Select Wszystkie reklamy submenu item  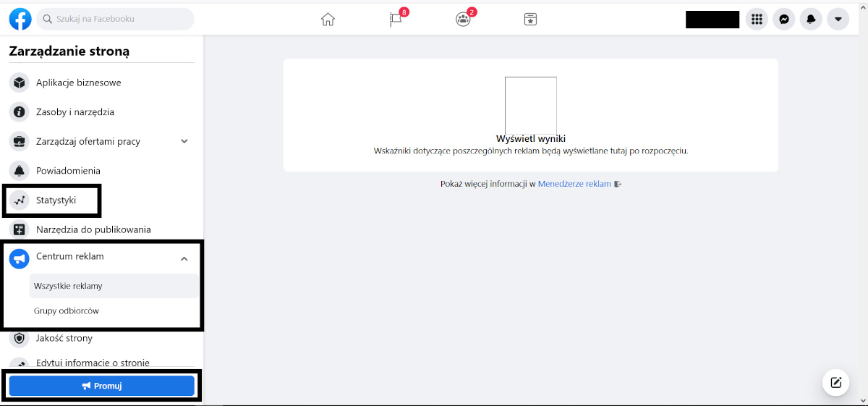[68, 286]
